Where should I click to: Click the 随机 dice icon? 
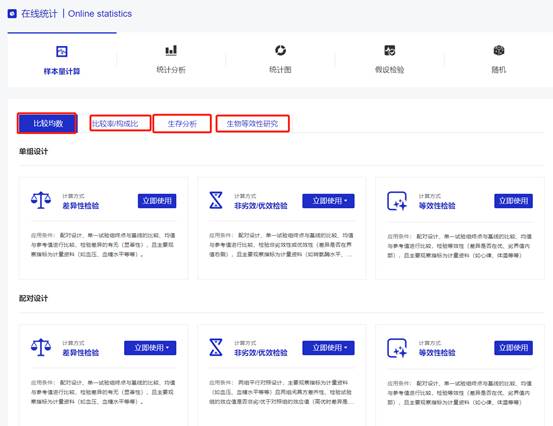(x=499, y=50)
